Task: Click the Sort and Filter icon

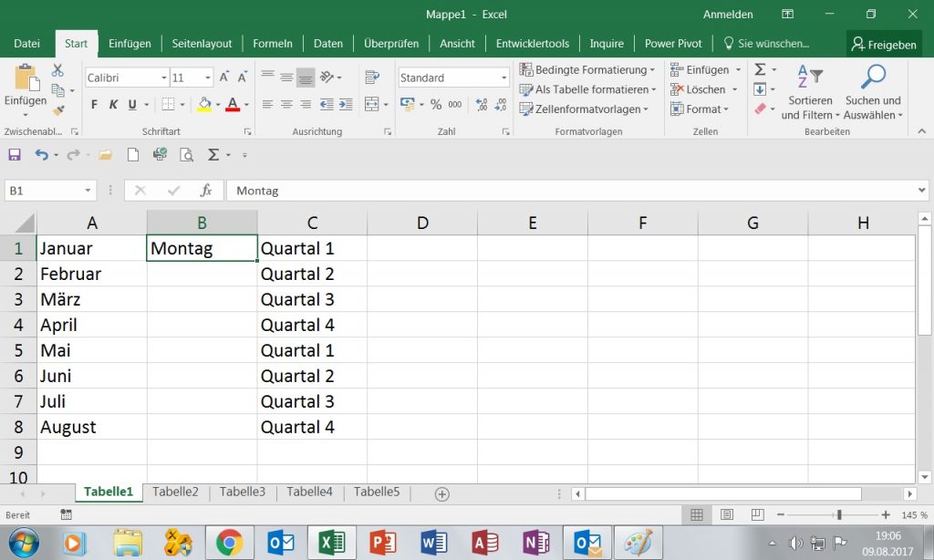Action: pos(810,77)
